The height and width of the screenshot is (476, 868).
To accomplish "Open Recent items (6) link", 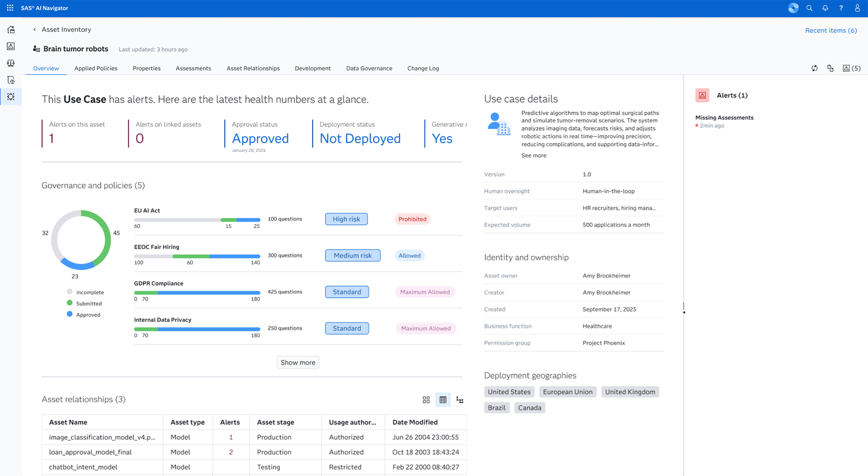I will click(x=830, y=30).
